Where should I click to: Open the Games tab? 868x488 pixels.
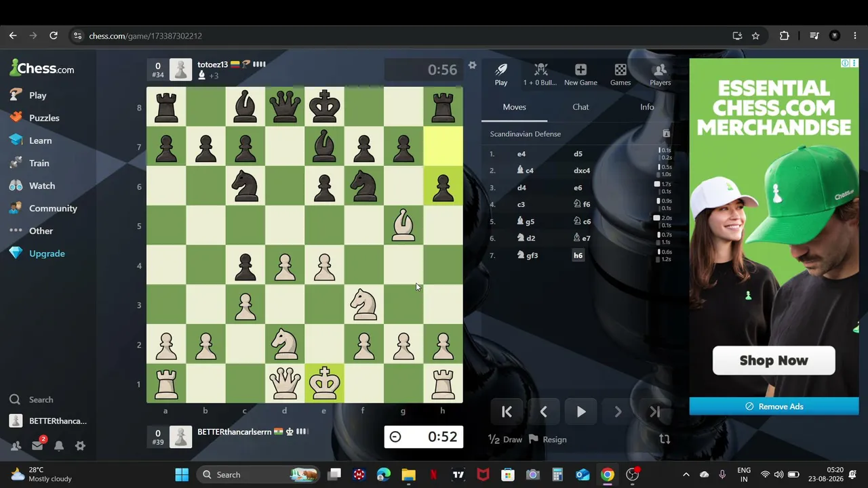coord(620,75)
